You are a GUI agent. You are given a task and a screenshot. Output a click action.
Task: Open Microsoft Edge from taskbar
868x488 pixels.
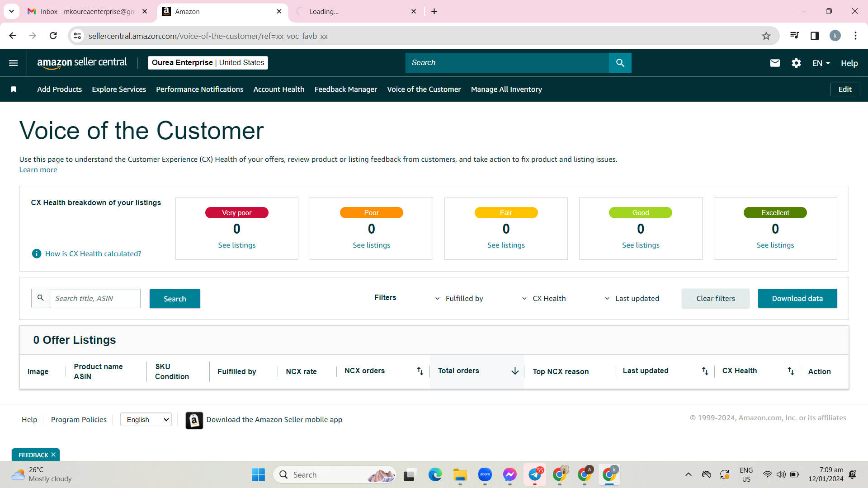click(x=435, y=475)
